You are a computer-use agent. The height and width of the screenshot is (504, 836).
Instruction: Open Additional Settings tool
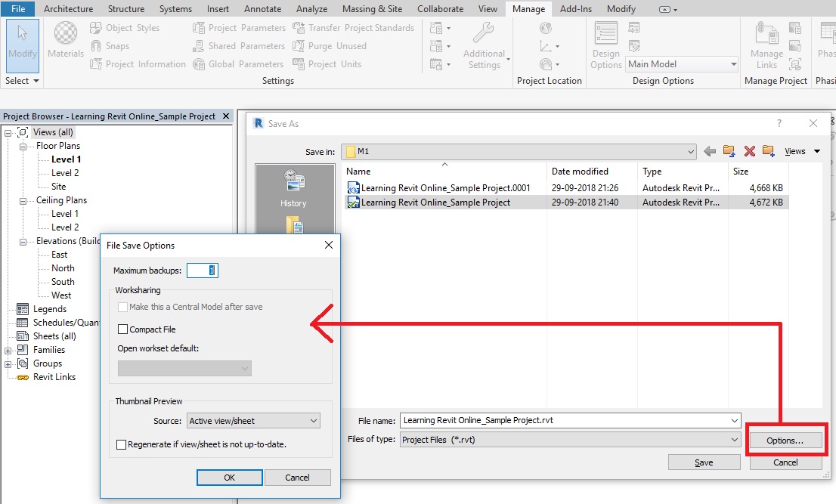[484, 45]
